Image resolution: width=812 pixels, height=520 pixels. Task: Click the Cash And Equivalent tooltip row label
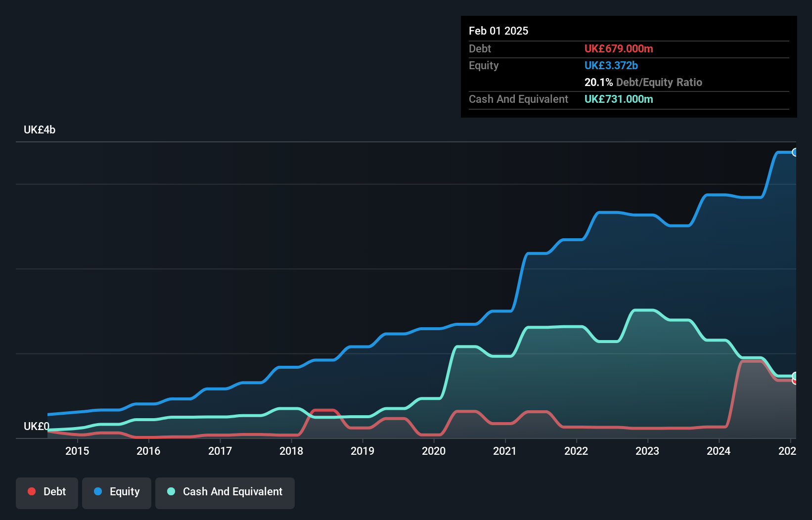point(518,99)
